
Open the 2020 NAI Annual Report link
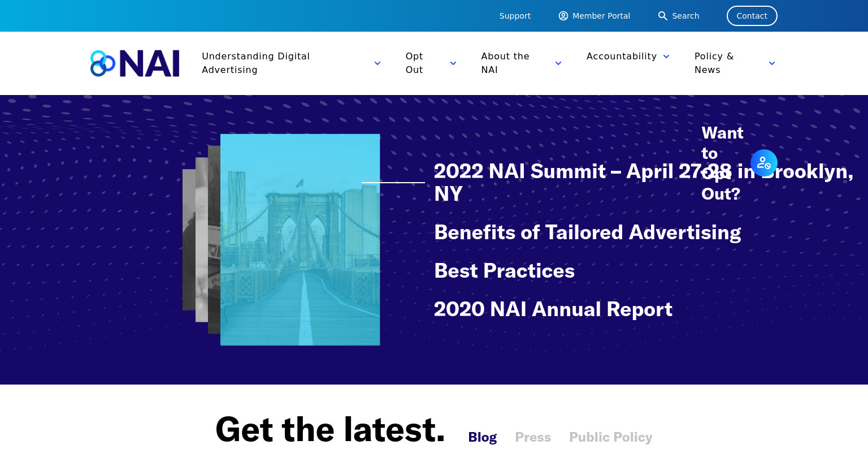pos(553,309)
